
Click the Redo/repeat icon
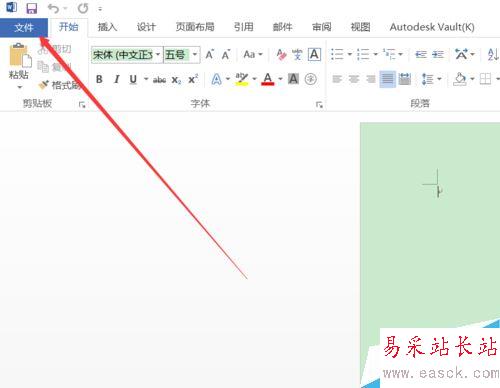pyautogui.click(x=83, y=8)
